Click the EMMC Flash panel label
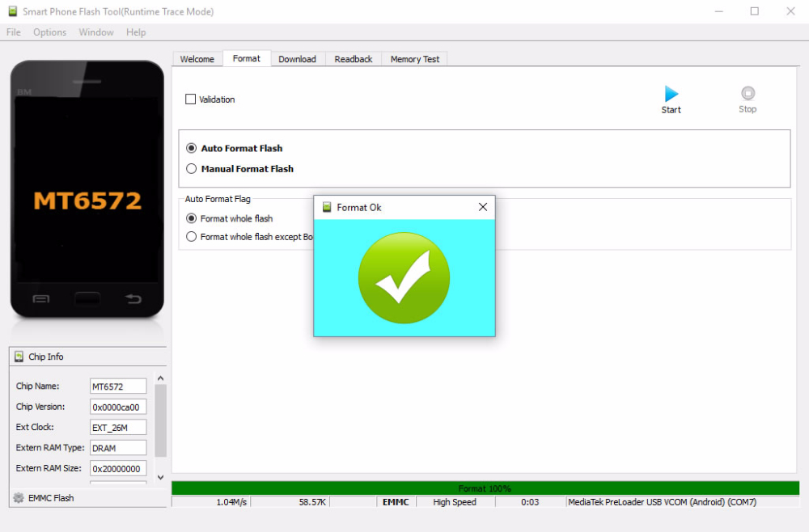 51,498
